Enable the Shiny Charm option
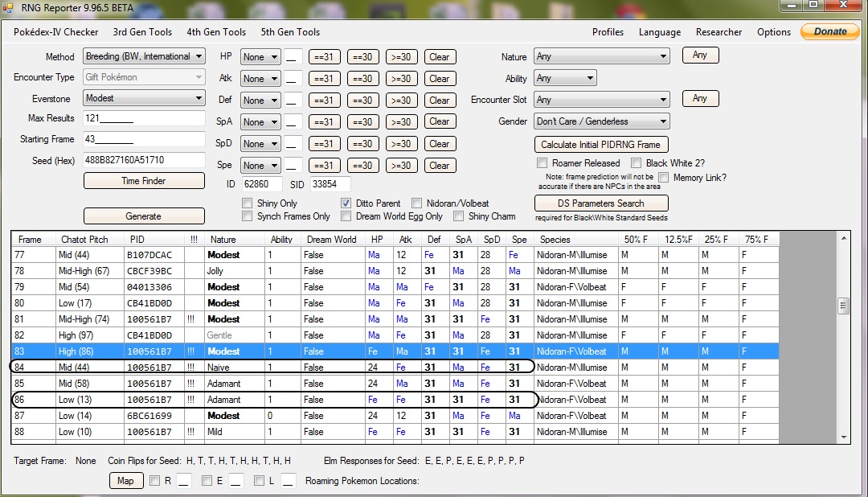This screenshot has width=868, height=497. pos(459,216)
